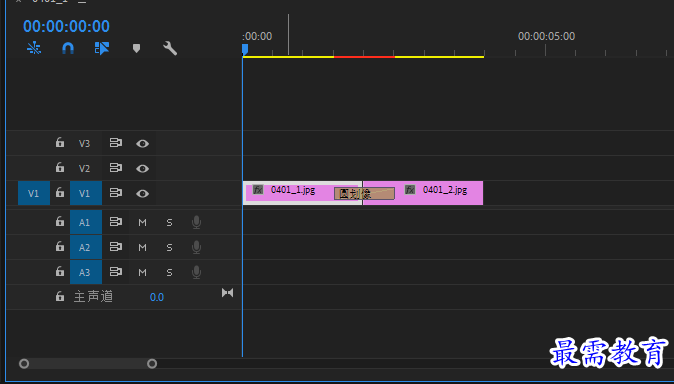Solo track A3 with S button

pos(169,273)
